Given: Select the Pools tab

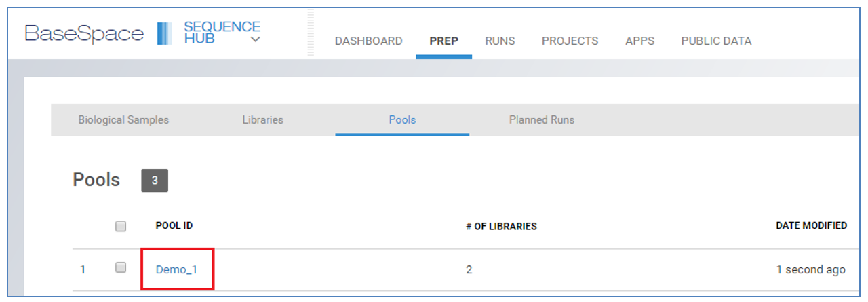Looking at the screenshot, I should [402, 120].
